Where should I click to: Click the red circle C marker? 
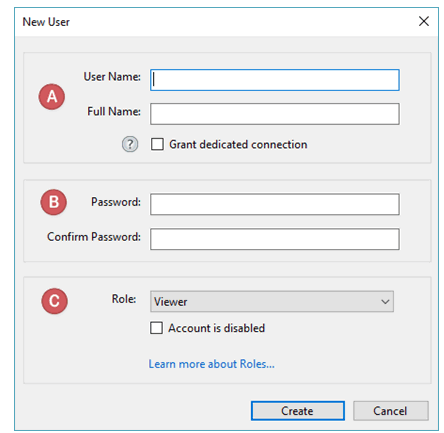pos(54,301)
